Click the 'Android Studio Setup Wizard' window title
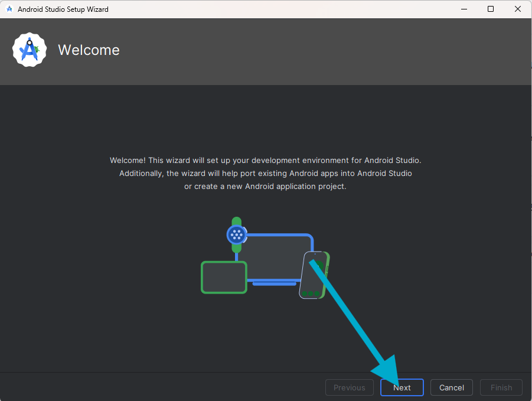The width and height of the screenshot is (532, 401). 63,9
